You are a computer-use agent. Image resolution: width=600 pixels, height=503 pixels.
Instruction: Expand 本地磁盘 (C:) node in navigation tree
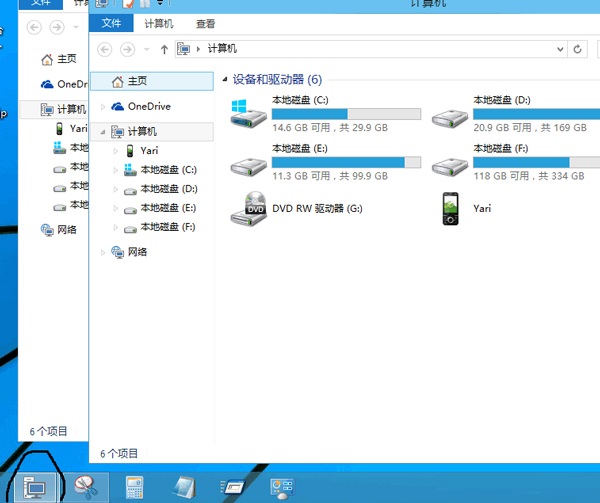tap(116, 170)
